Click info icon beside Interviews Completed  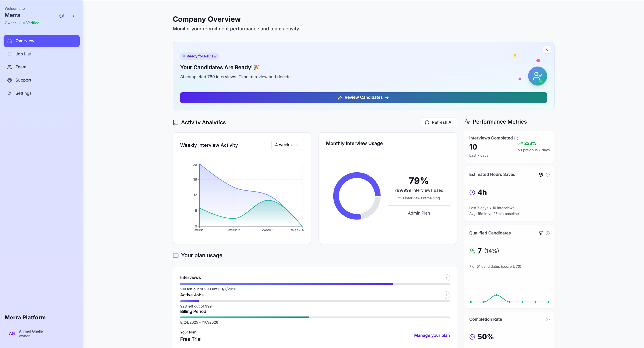pyautogui.click(x=516, y=138)
